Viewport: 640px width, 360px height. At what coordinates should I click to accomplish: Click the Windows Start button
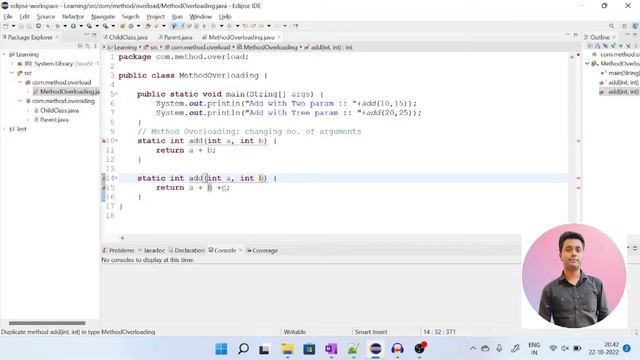221,349
